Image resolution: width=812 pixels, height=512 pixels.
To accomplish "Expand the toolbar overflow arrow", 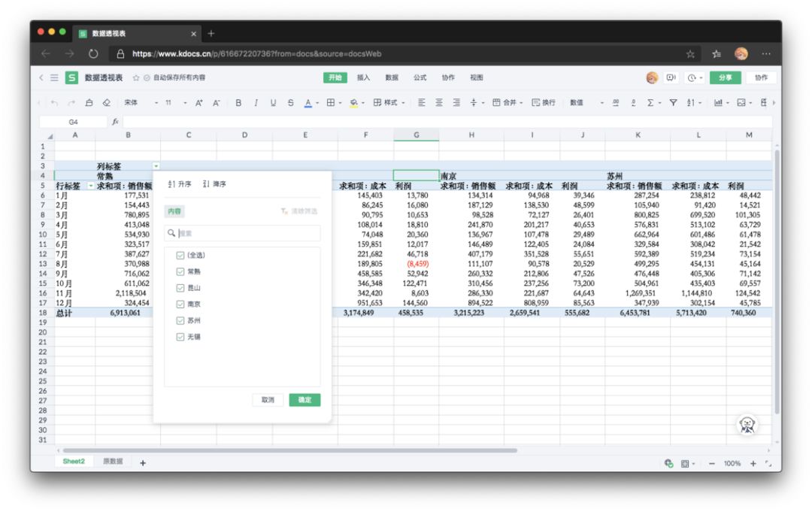I will pyautogui.click(x=774, y=102).
